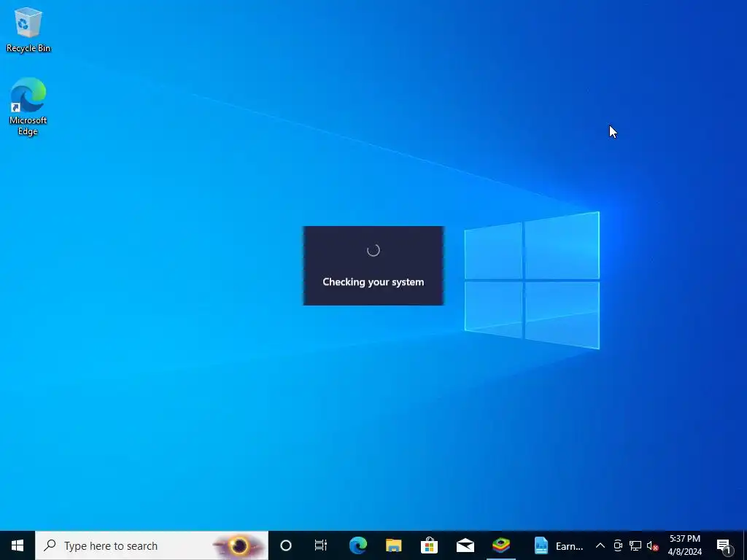Viewport: 747px width, 560px height.
Task: Open network status tray icon
Action: click(635, 545)
